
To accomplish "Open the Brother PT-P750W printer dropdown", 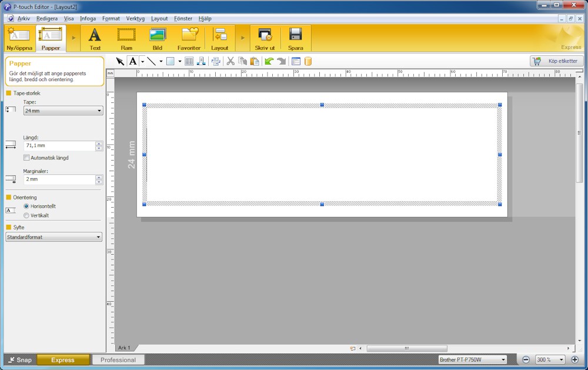I will [472, 359].
